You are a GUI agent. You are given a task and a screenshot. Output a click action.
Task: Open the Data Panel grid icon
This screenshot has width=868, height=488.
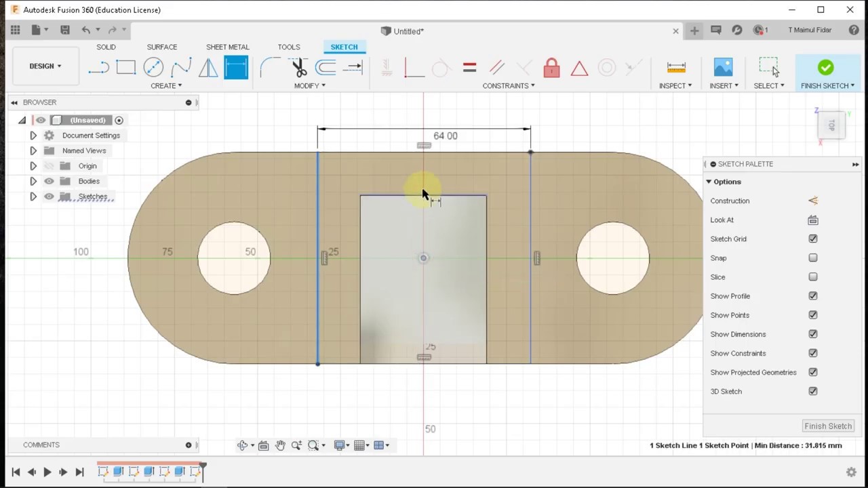tap(15, 30)
